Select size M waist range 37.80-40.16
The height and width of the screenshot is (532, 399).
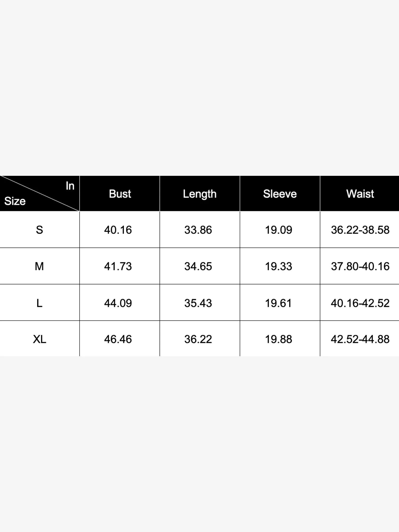360,266
